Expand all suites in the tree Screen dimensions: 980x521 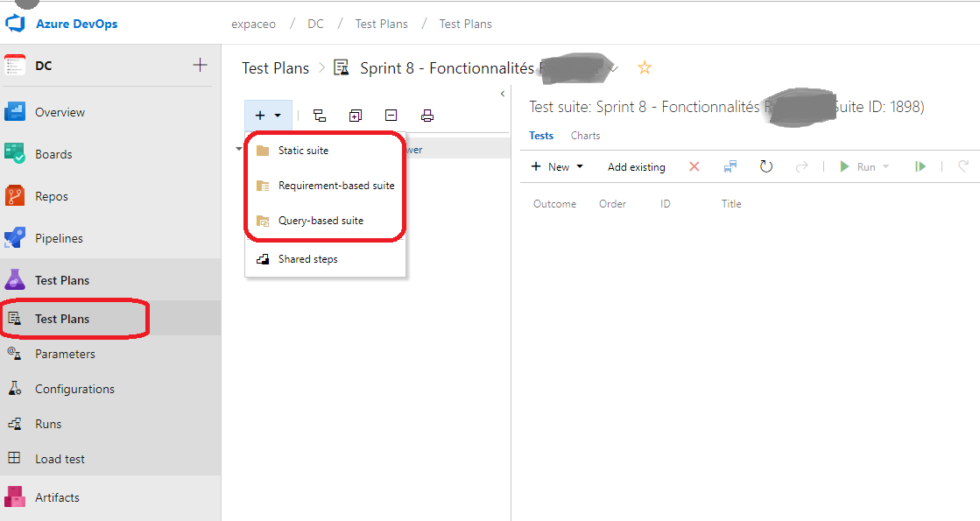[356, 116]
